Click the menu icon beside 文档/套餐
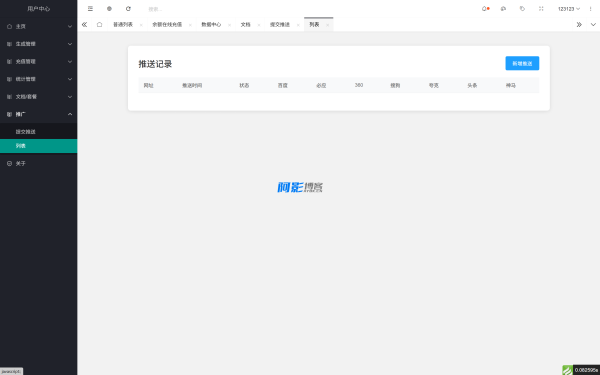Viewport: 600px width, 375px height. pos(10,97)
